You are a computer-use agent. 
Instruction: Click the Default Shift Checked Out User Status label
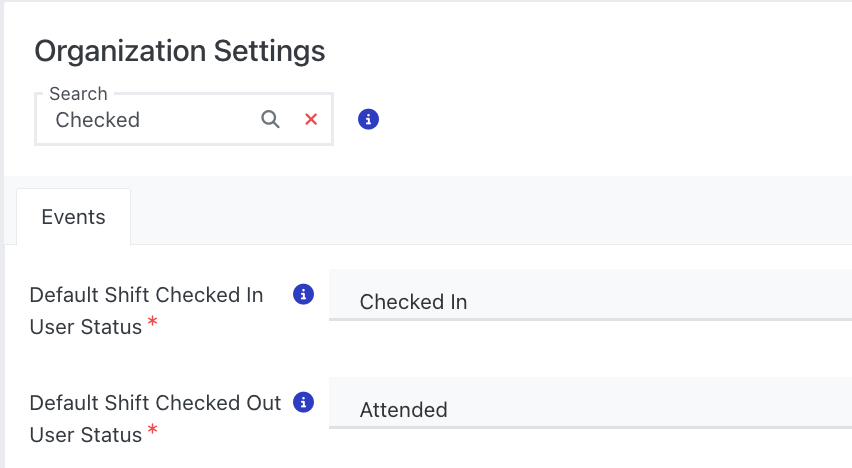(155, 403)
